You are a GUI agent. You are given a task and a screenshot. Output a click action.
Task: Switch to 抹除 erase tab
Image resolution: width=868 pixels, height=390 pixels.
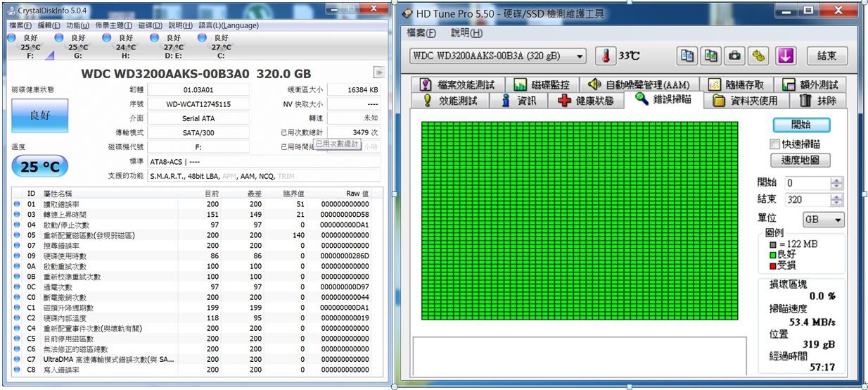point(819,101)
